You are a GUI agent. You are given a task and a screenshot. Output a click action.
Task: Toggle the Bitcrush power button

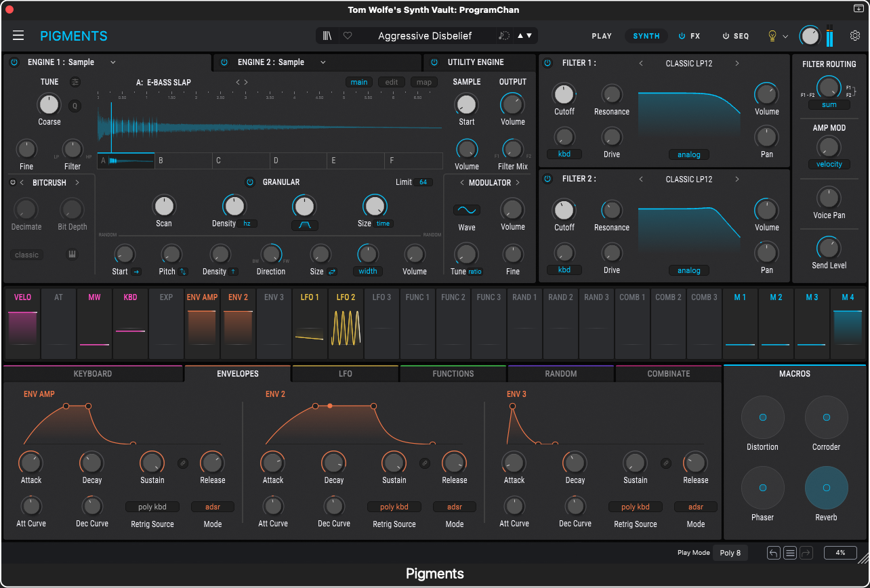(x=13, y=182)
